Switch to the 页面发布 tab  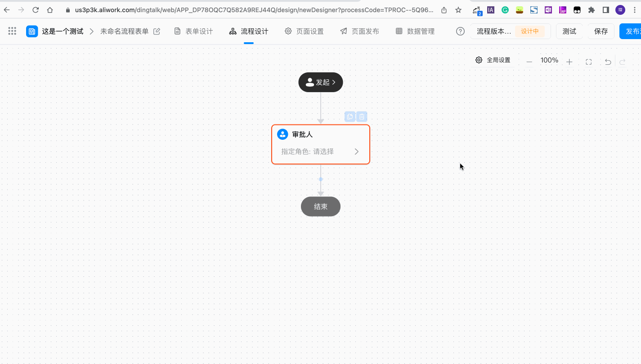pyautogui.click(x=359, y=31)
